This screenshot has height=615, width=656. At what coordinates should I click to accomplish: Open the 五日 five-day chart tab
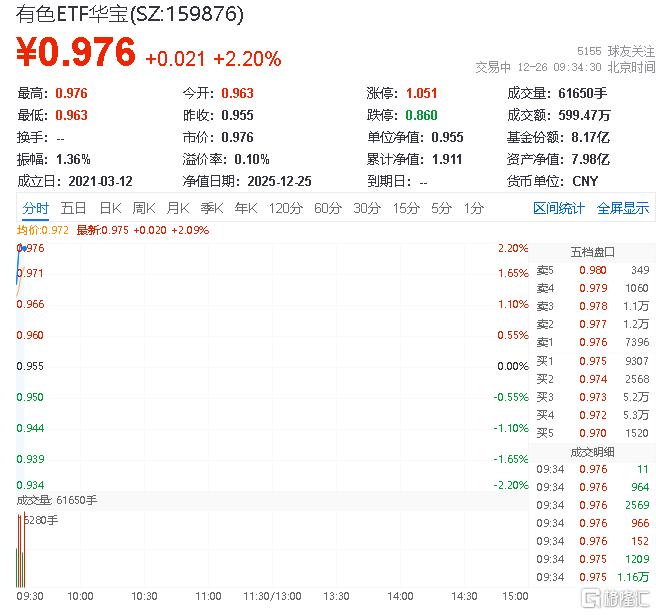pyautogui.click(x=73, y=208)
